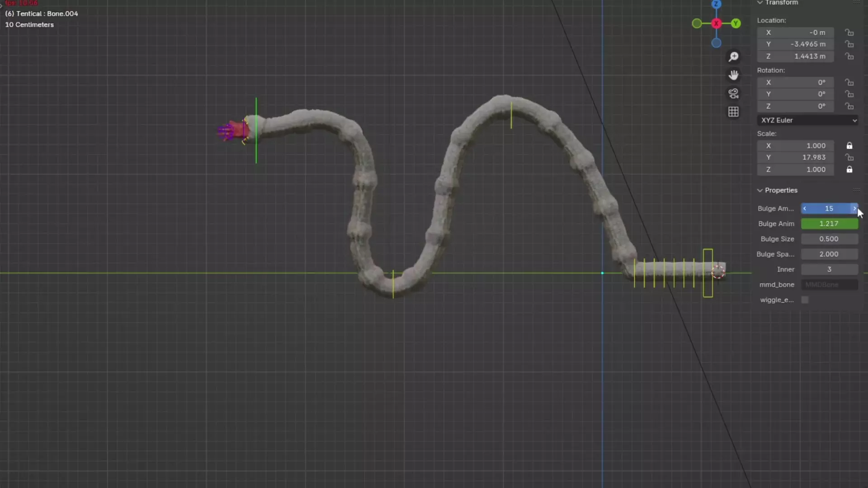Lock the Location X padlock icon
868x488 pixels.
coord(849,33)
